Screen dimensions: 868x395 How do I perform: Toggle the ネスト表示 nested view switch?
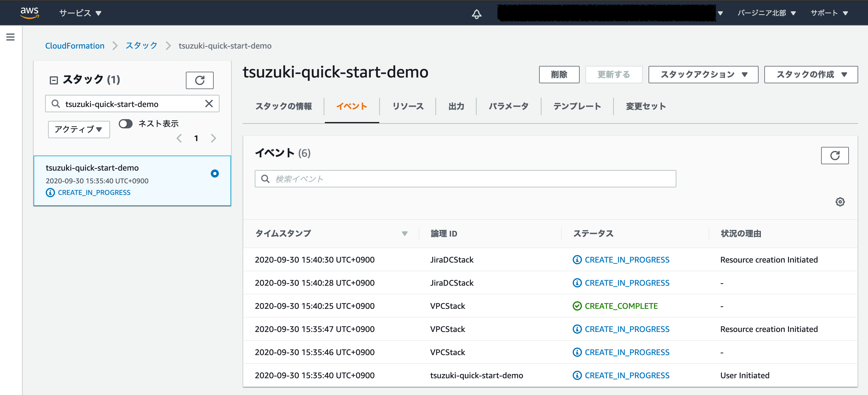point(126,124)
